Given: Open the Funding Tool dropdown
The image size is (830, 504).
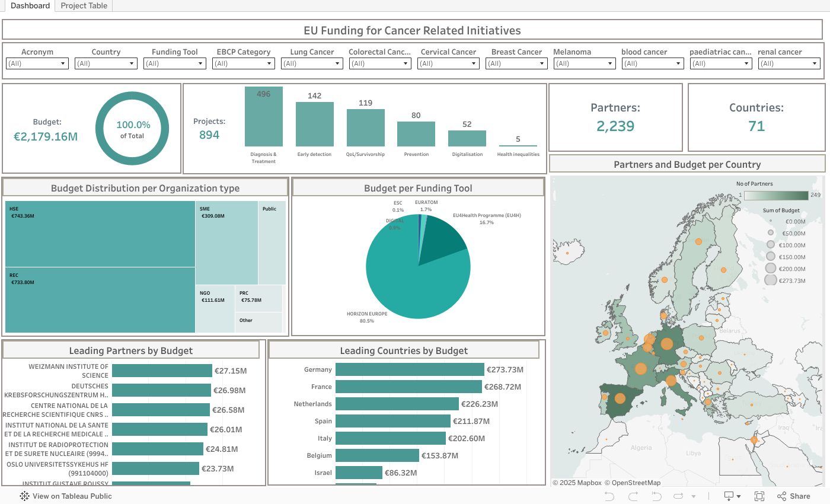Looking at the screenshot, I should pyautogui.click(x=174, y=63).
